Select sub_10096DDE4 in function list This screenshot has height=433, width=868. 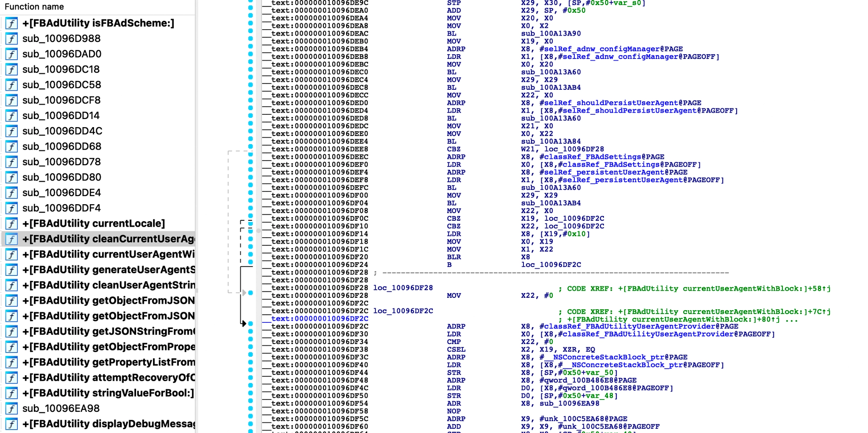61,193
